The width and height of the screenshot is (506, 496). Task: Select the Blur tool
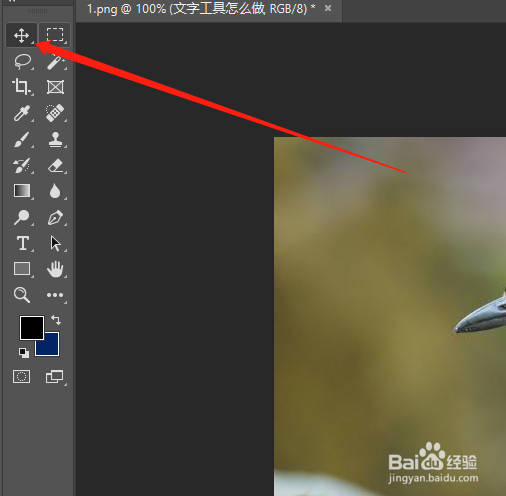coord(55,191)
